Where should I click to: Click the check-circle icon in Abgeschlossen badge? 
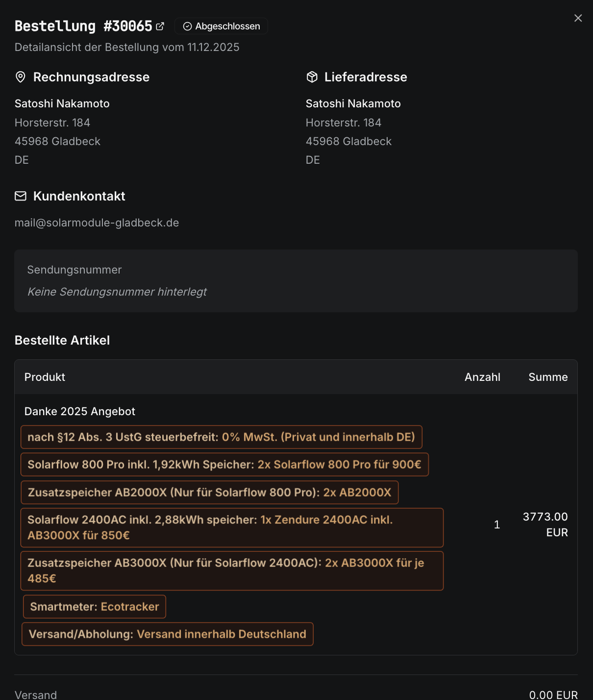(x=187, y=26)
